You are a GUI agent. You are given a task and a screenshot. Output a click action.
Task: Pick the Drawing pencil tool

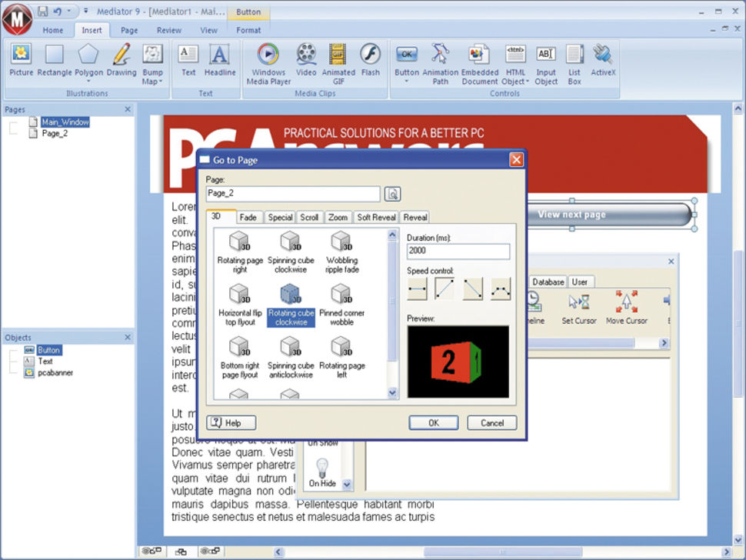click(122, 59)
